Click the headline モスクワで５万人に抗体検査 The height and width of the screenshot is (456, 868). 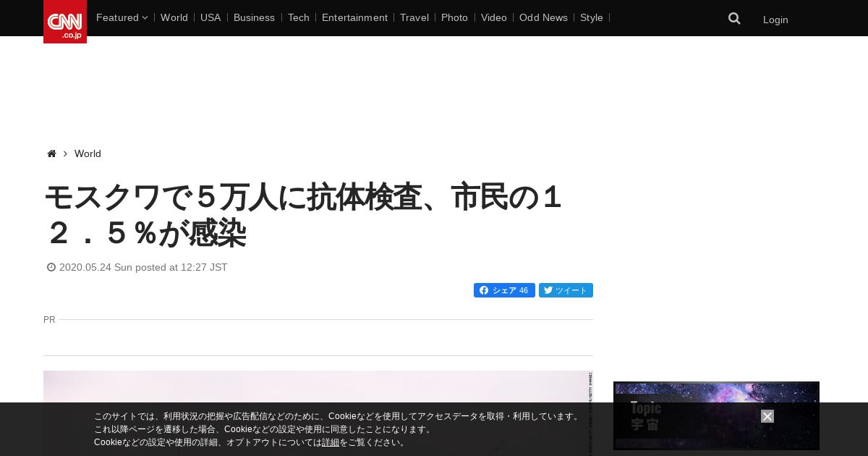pos(304,215)
